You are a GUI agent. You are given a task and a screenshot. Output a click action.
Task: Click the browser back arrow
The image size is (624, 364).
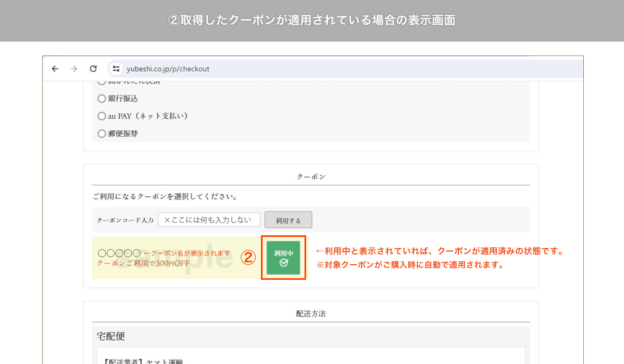coord(55,69)
